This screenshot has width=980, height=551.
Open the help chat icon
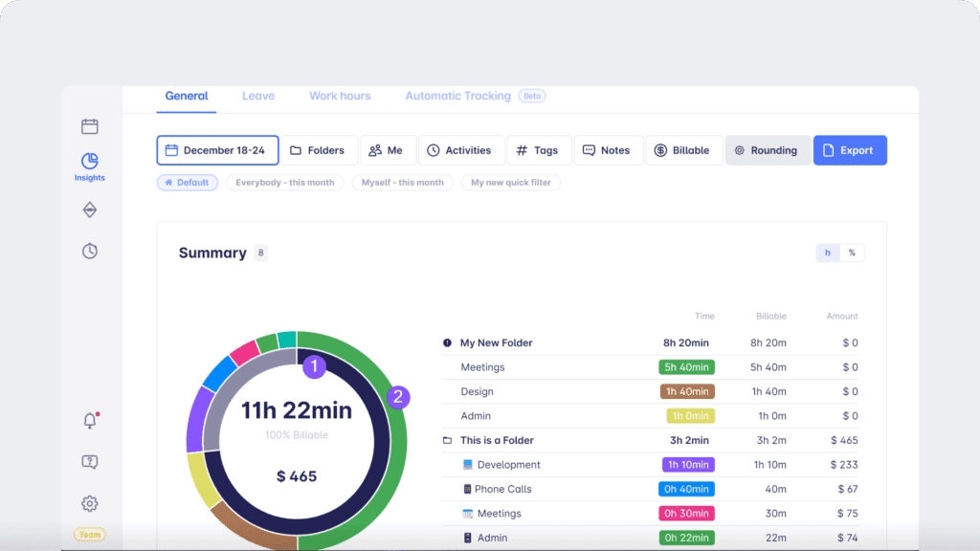[x=89, y=462]
